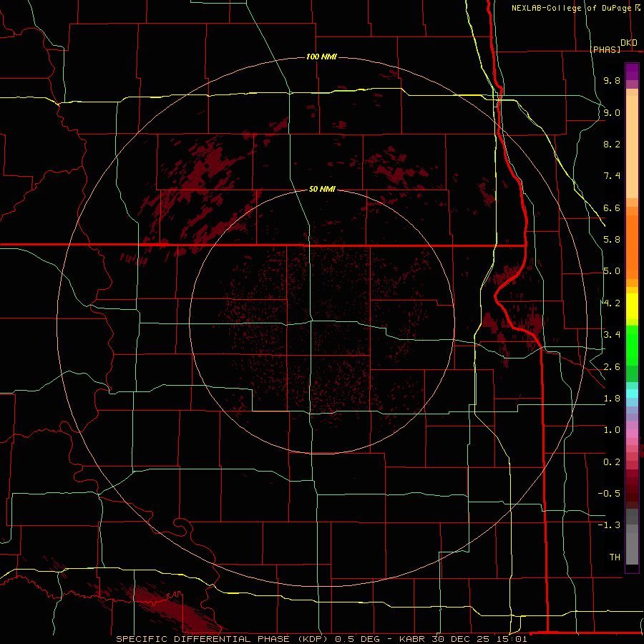This screenshot has width=644, height=644.
Task: Click the 5.0 value on the color scale
Action: click(x=612, y=271)
